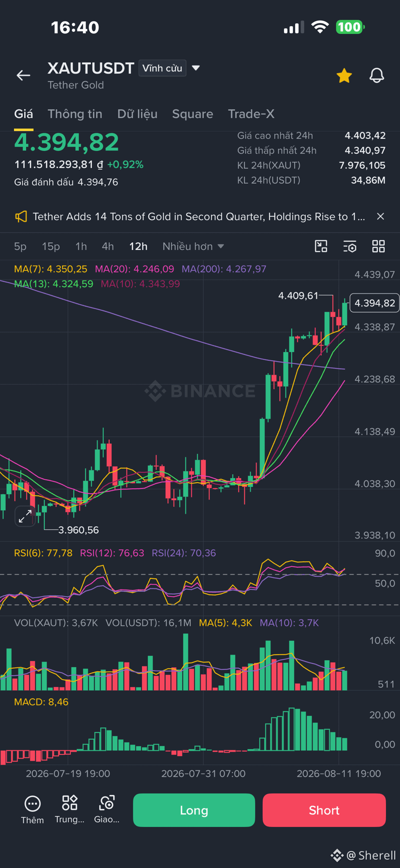Tap the MA(200) indicator value
Viewport: 400px width, 868px height.
coord(224,269)
